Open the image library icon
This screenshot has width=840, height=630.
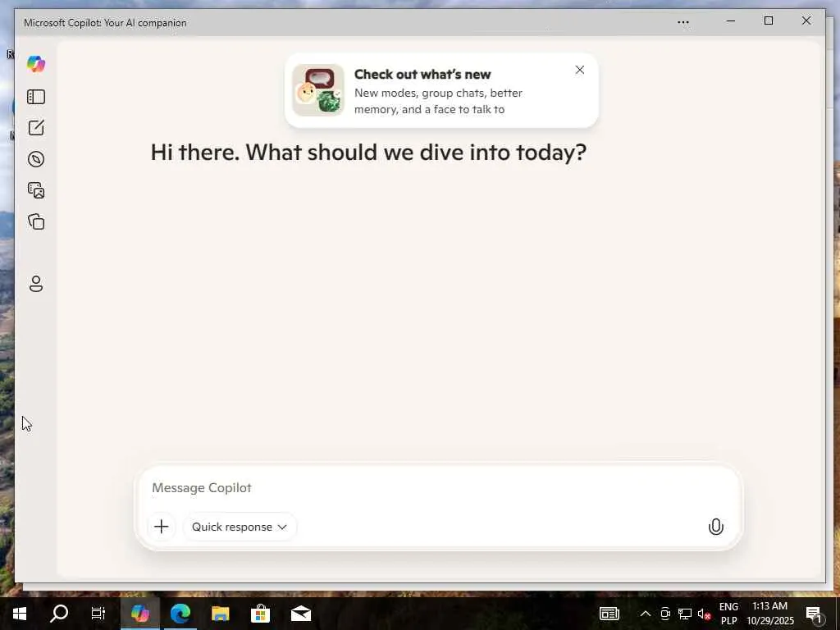click(x=36, y=190)
